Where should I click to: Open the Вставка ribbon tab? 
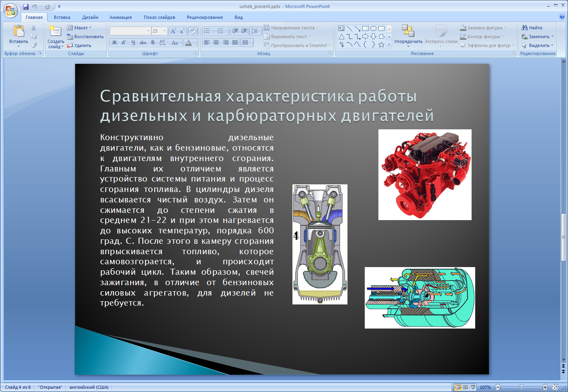[x=62, y=17]
